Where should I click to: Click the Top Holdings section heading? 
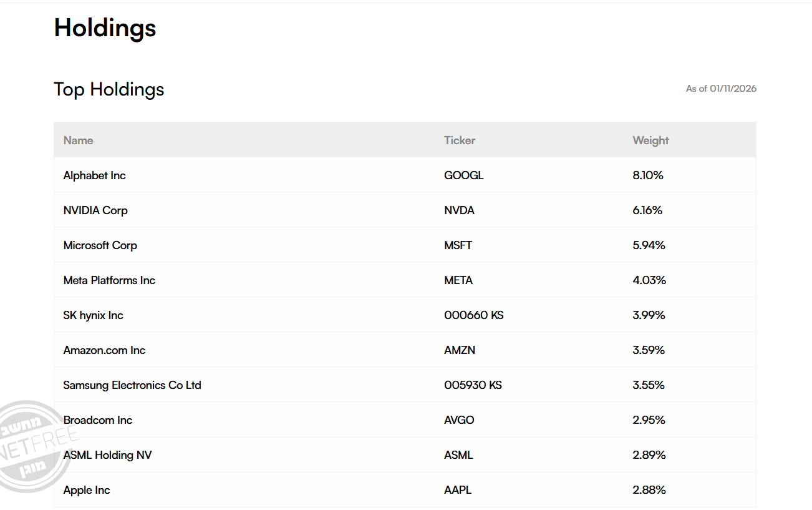[109, 89]
